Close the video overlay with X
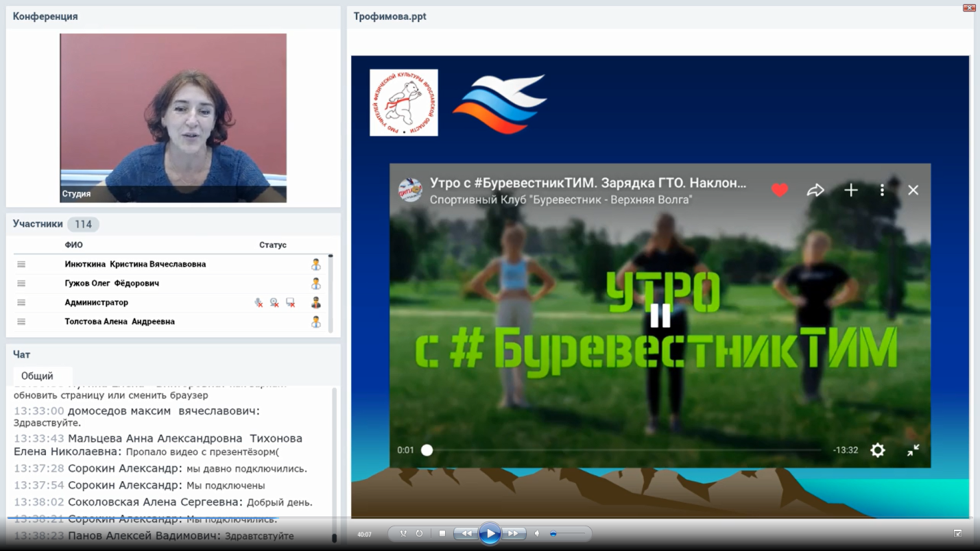 pos(913,190)
